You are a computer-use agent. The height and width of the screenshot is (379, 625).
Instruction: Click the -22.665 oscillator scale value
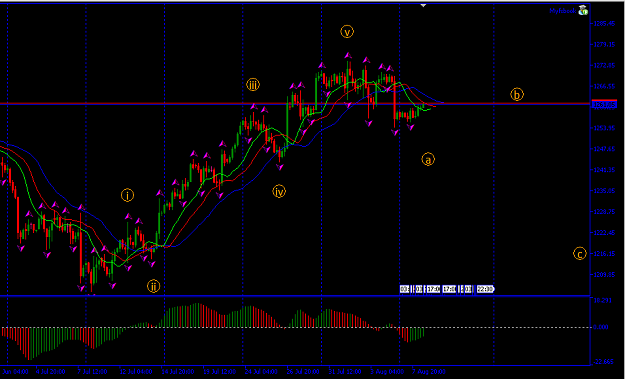[x=603, y=361]
